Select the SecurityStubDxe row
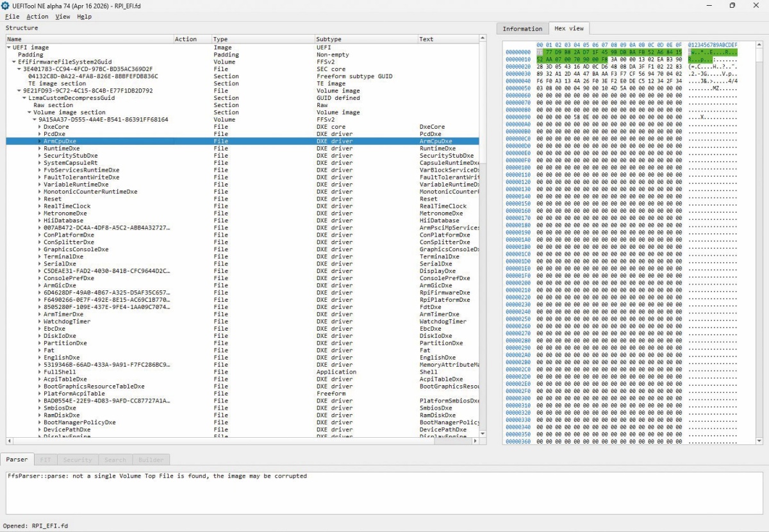769x532 pixels. [x=242, y=156]
